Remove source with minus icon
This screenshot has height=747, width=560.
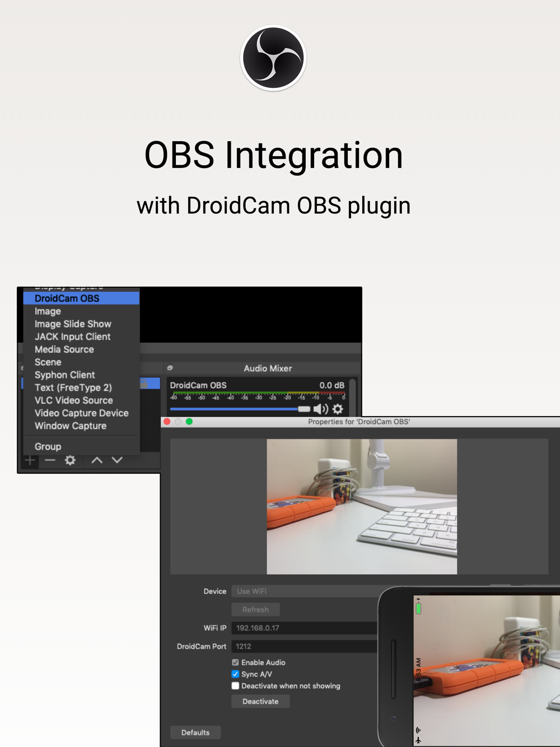(x=50, y=460)
